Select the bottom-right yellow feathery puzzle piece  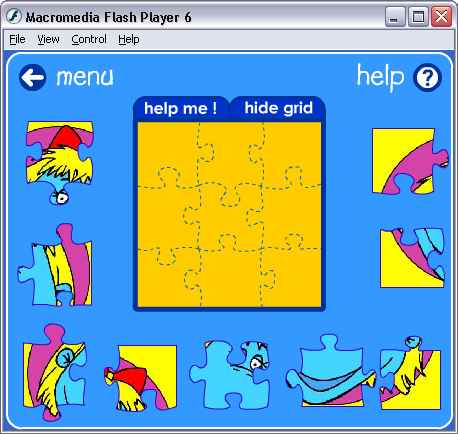coord(410,373)
